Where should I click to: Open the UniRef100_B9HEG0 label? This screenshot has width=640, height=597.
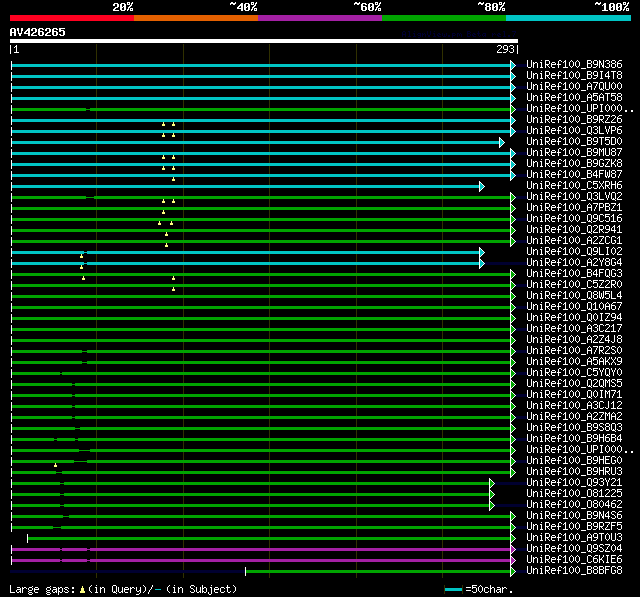[x=574, y=461]
